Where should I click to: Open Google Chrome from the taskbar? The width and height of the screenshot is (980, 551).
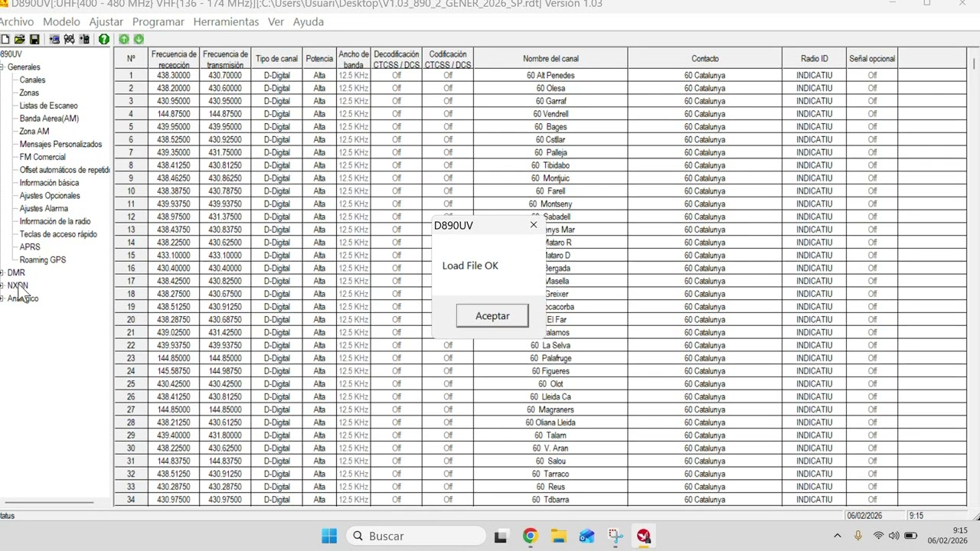click(530, 536)
